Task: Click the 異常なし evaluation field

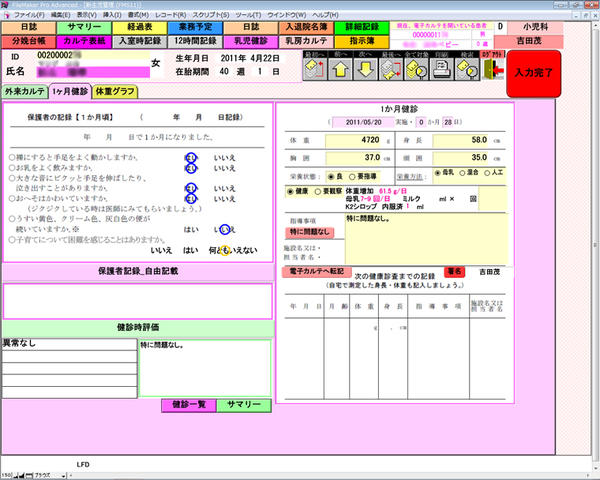Action: [69, 344]
